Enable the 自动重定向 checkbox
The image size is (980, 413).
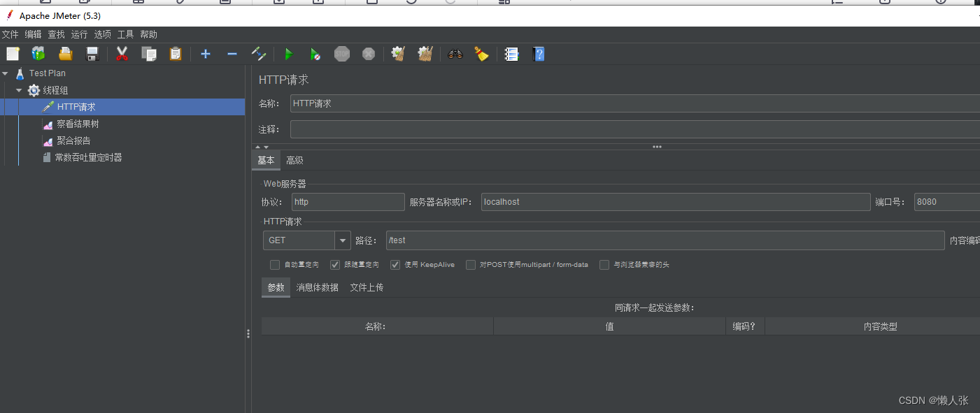coord(275,264)
